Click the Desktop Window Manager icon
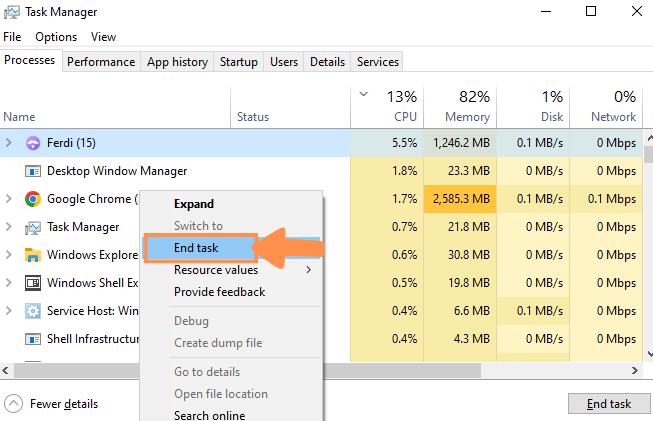 33,171
